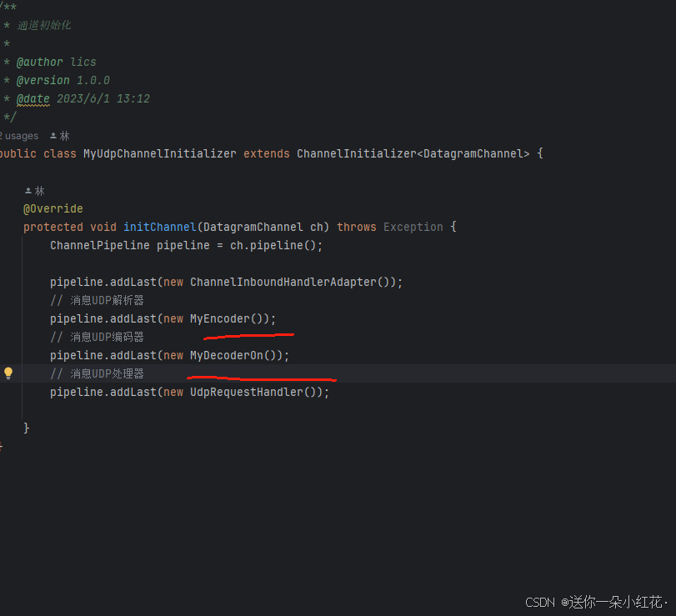Click the author icon above @Override annotation
The width and height of the screenshot is (676, 616).
pyautogui.click(x=26, y=190)
